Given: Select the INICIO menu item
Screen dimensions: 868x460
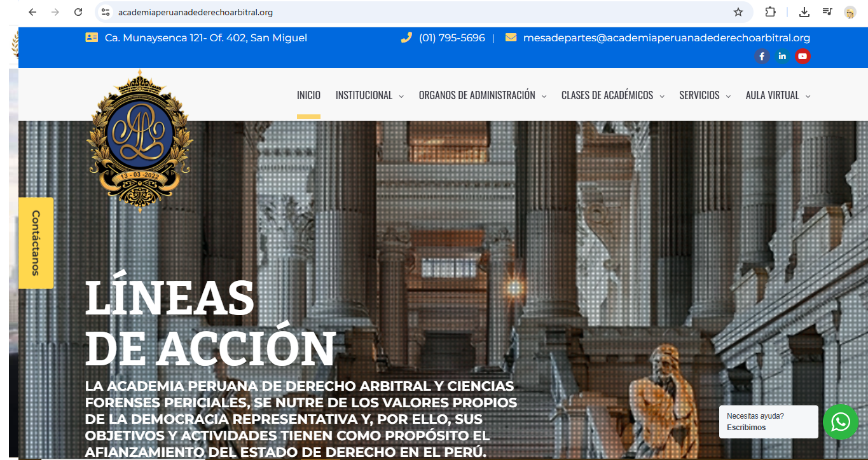Looking at the screenshot, I should tap(308, 95).
